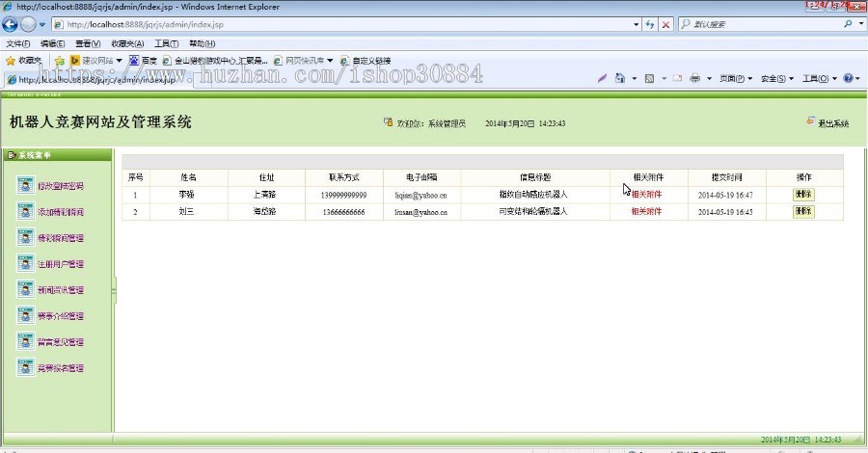Click the add-to-favorites-bar star icon
This screenshot has height=453, width=868.
click(x=60, y=61)
